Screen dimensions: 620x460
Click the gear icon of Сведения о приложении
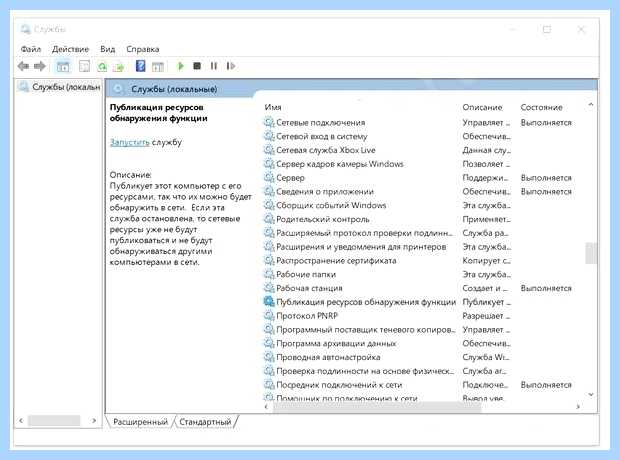269,191
